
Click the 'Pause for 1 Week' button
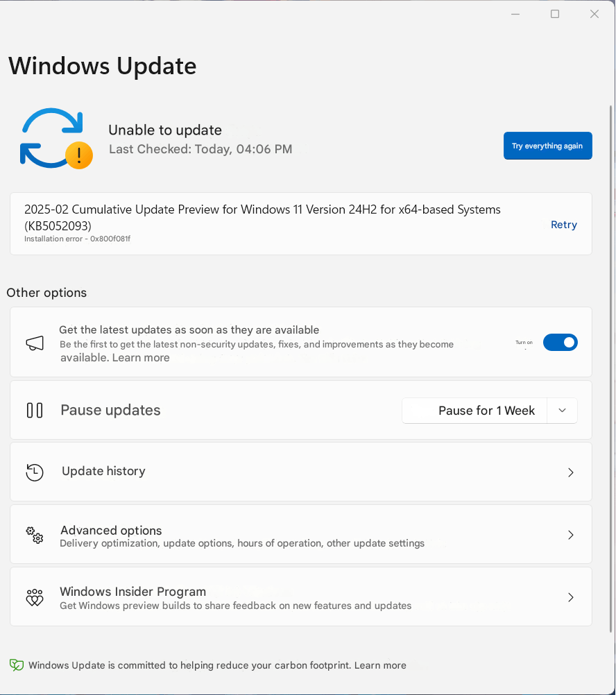coord(474,411)
